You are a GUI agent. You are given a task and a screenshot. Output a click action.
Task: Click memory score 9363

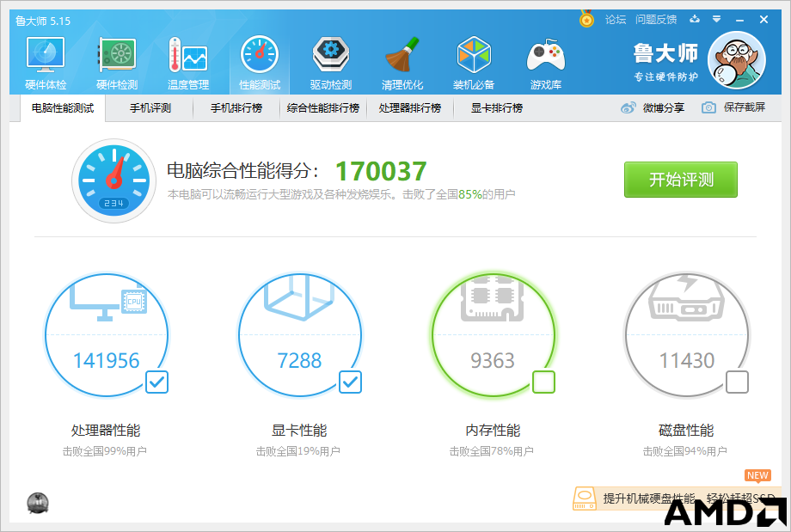(493, 361)
